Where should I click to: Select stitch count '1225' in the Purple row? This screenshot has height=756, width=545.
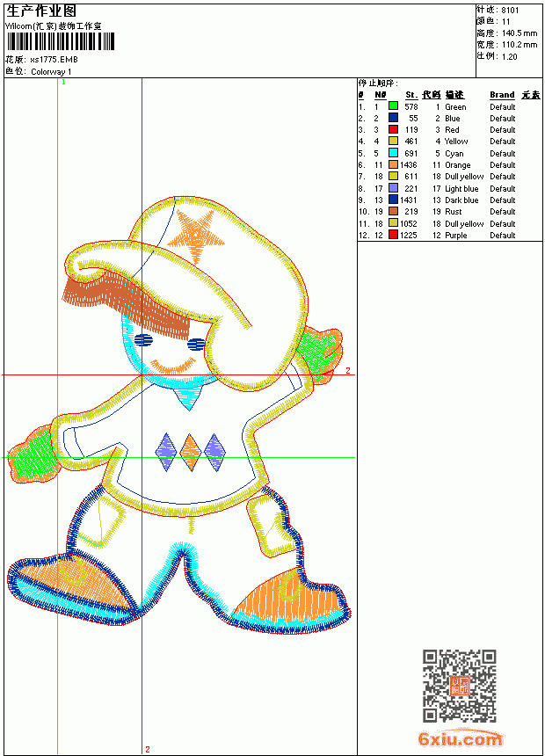(x=409, y=236)
